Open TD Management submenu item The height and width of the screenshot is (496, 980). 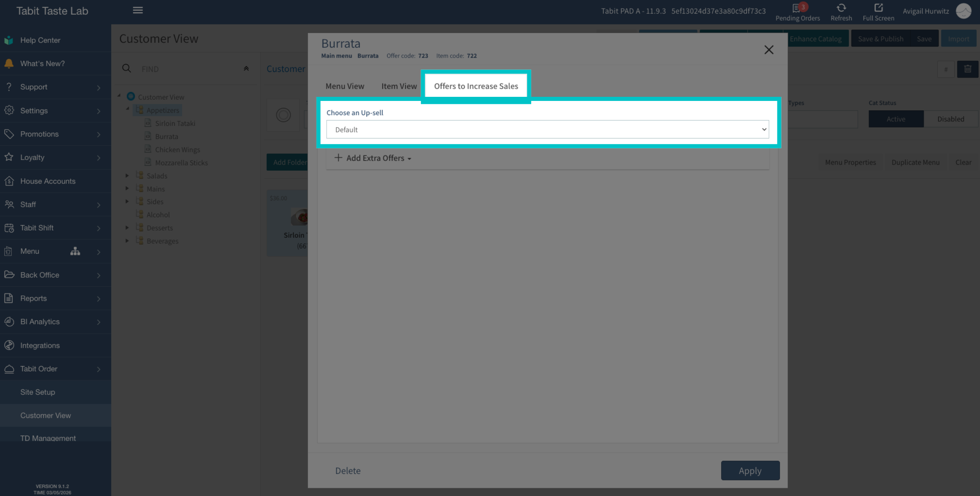56,438
